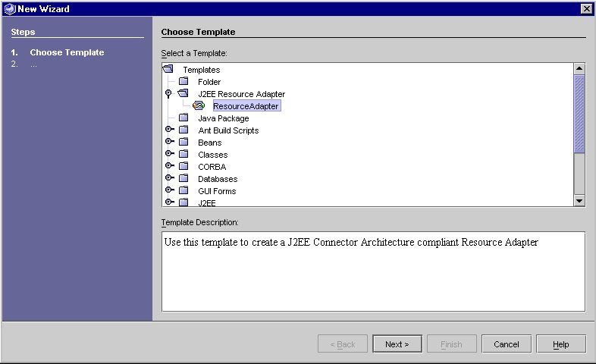Click the Select a Template label
This screenshot has height=364, width=596.
(194, 53)
